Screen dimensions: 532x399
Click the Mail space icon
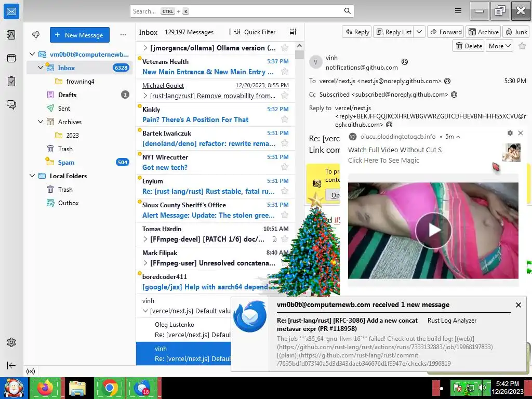pyautogui.click(x=11, y=11)
